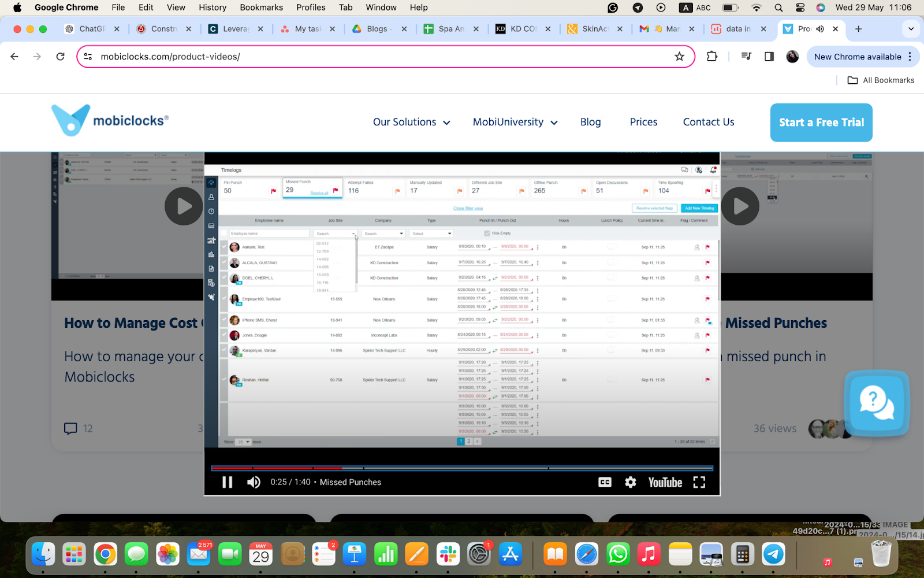The image size is (924, 578).
Task: Open Finder from the Dock
Action: point(43,554)
